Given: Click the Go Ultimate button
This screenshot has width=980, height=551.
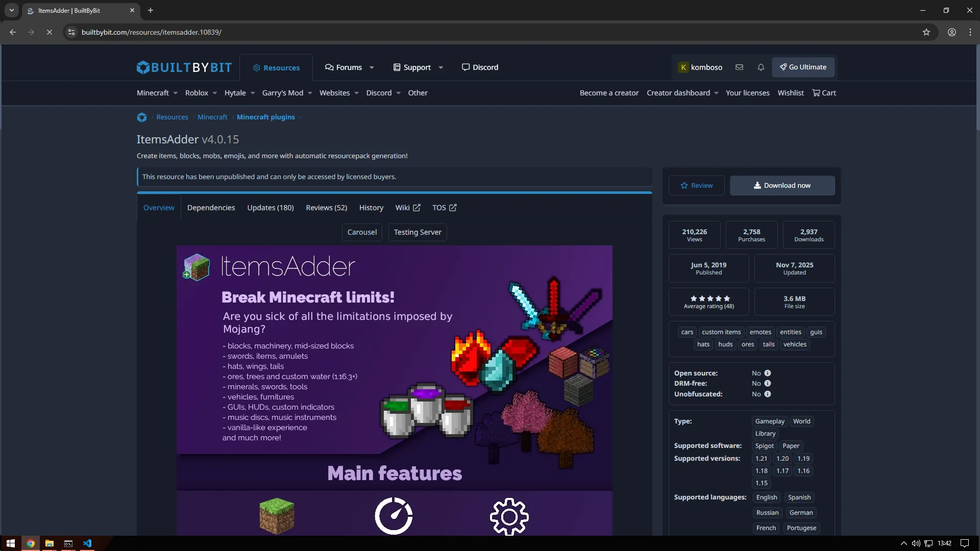Looking at the screenshot, I should pyautogui.click(x=803, y=67).
